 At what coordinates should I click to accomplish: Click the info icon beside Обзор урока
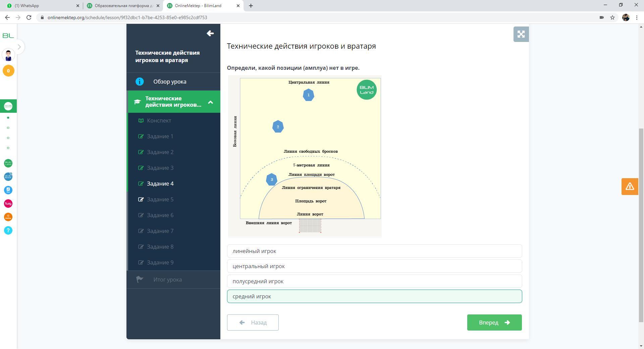click(x=140, y=82)
